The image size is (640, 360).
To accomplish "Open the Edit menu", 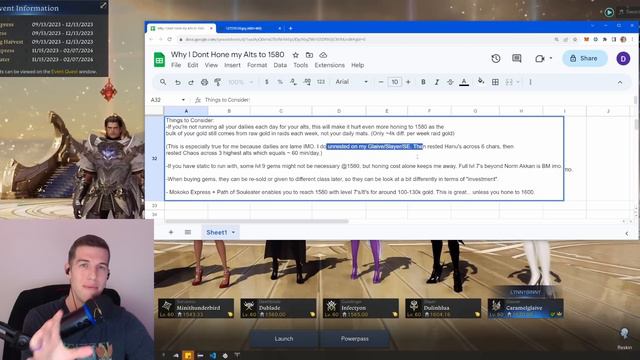I will (193, 65).
